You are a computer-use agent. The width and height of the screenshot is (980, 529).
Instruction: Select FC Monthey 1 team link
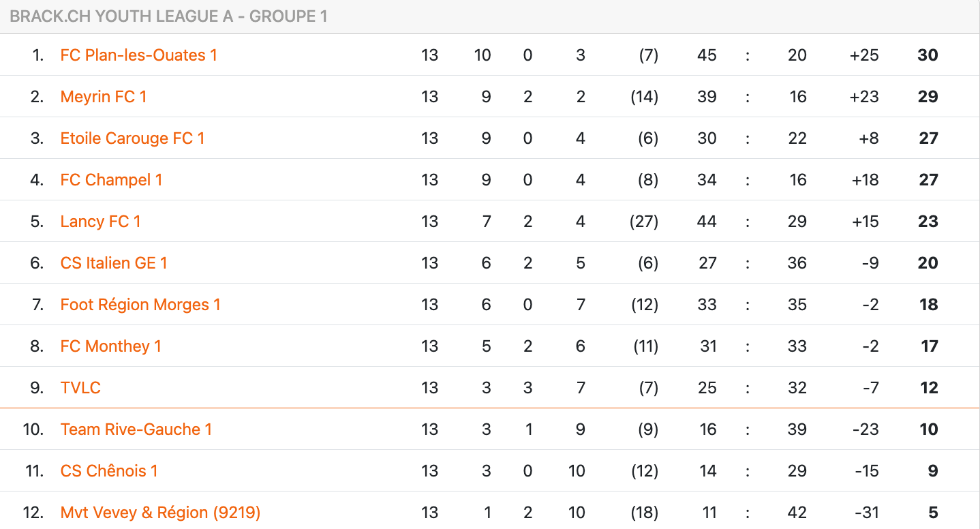pos(111,346)
